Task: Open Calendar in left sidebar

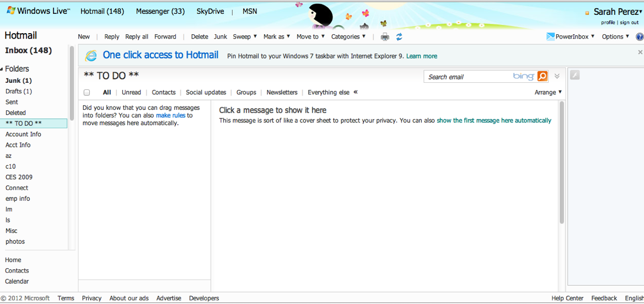Action: click(x=17, y=281)
